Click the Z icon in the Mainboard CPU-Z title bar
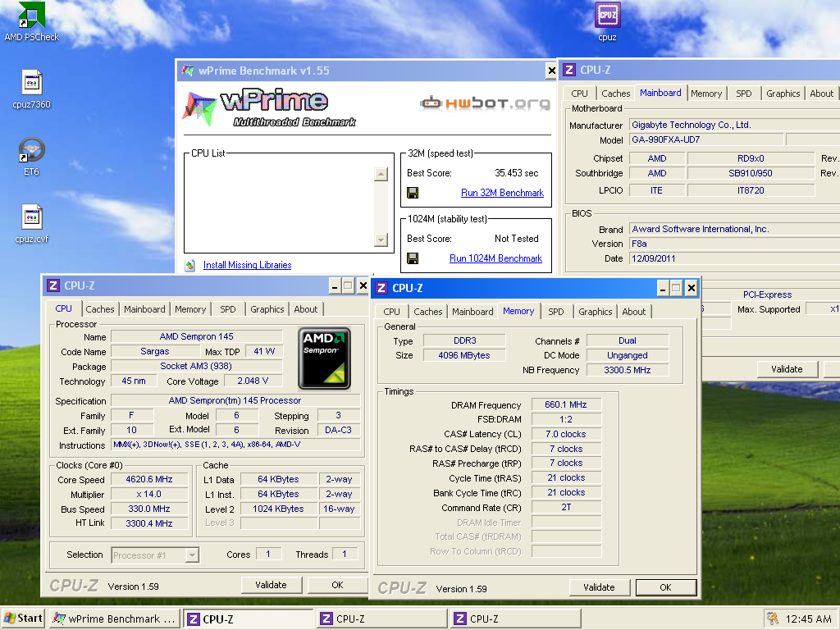This screenshot has height=630, width=840. [x=569, y=71]
